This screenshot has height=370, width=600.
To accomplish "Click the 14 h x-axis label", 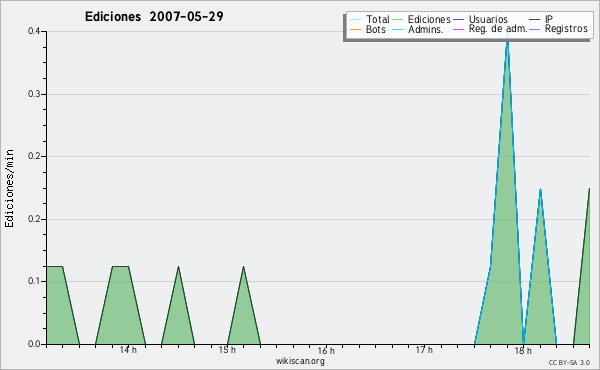I will point(128,350).
